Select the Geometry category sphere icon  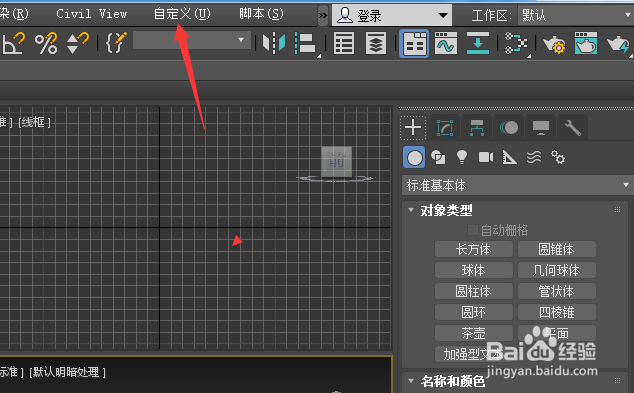point(414,157)
